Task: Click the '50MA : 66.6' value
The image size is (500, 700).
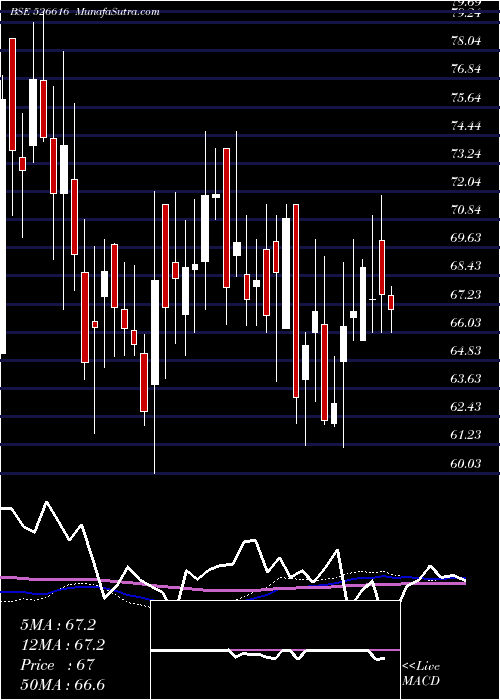Action: [62, 685]
